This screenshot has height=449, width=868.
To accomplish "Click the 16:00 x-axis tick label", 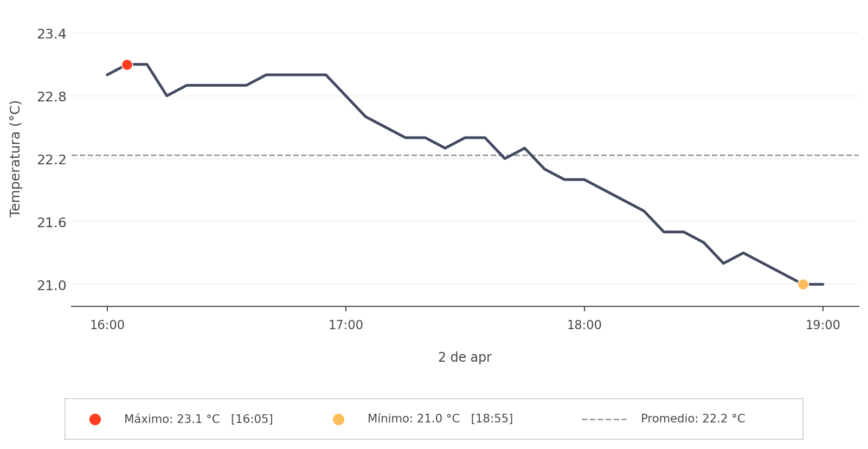I will [107, 325].
